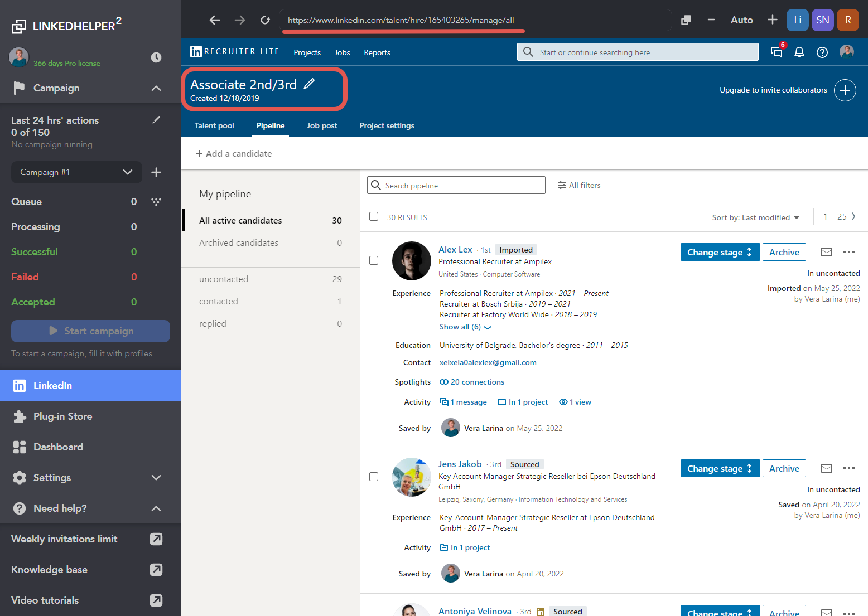Click the pencil icon beside Associate 2nd/3rd

pos(309,84)
